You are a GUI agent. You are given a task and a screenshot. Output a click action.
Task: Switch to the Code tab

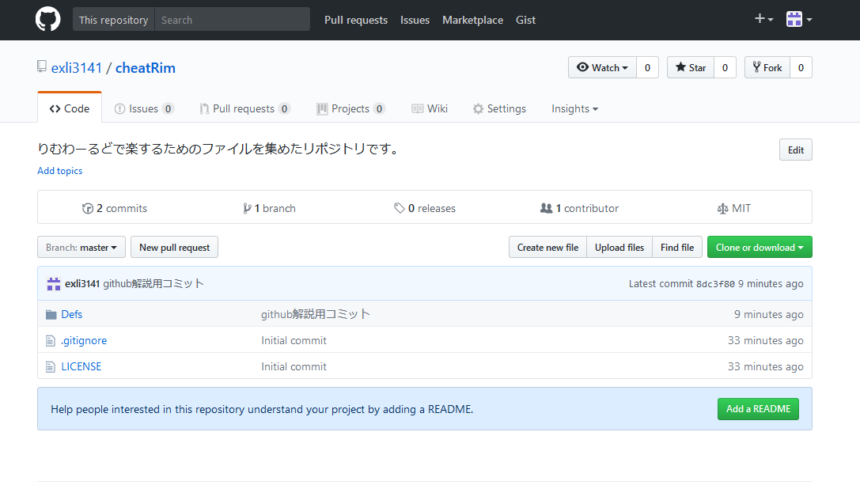pos(70,108)
